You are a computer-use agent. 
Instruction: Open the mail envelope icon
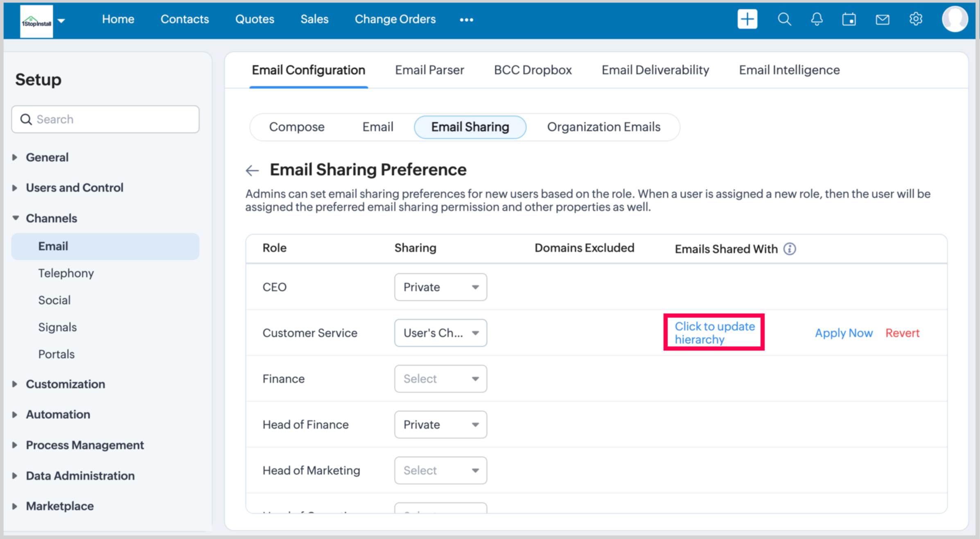click(x=882, y=19)
